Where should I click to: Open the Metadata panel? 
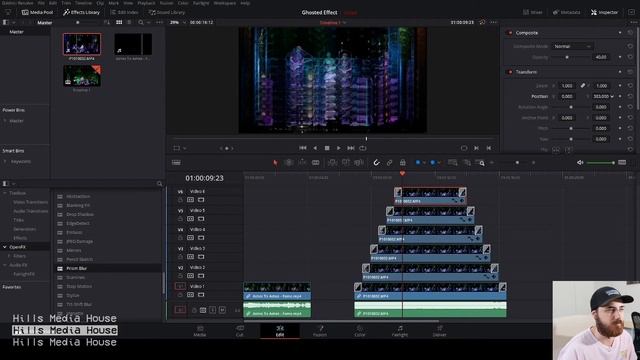pos(567,12)
